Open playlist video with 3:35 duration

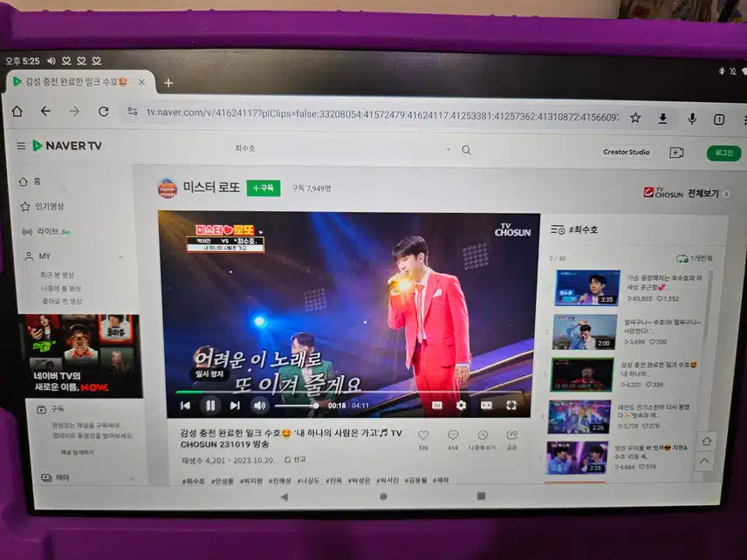coord(587,287)
